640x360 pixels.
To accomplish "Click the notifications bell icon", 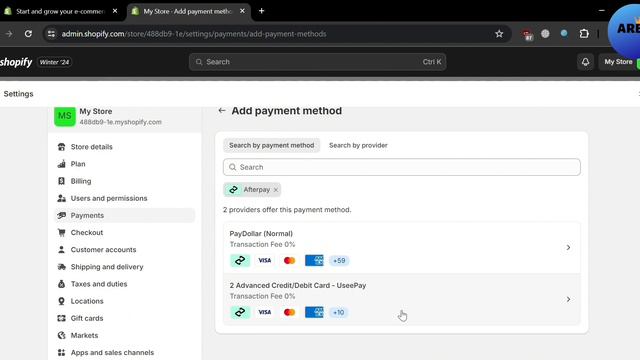I will pyautogui.click(x=585, y=62).
